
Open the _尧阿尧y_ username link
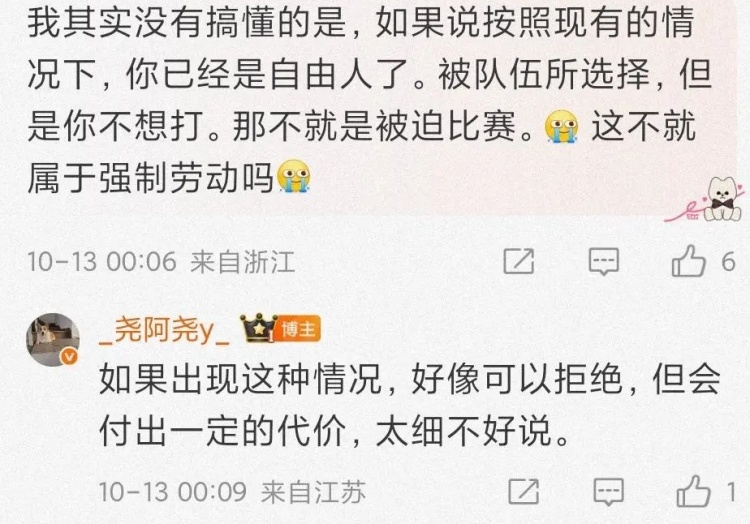pos(164,331)
